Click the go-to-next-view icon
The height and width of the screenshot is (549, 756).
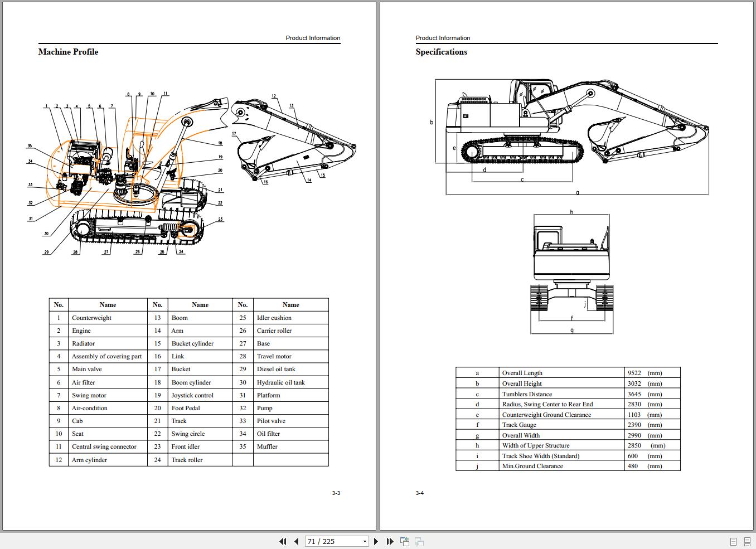419,541
